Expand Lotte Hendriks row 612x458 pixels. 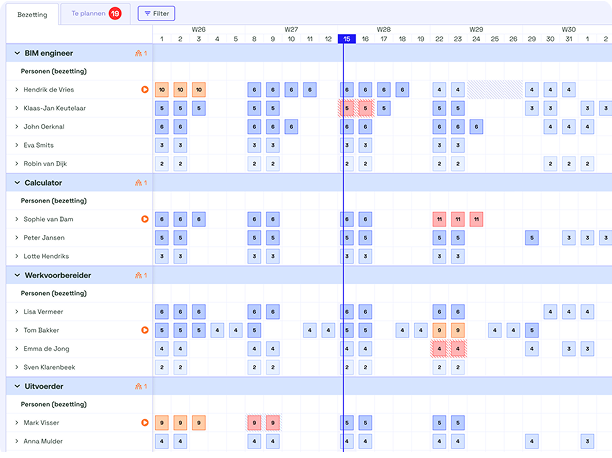point(16,256)
